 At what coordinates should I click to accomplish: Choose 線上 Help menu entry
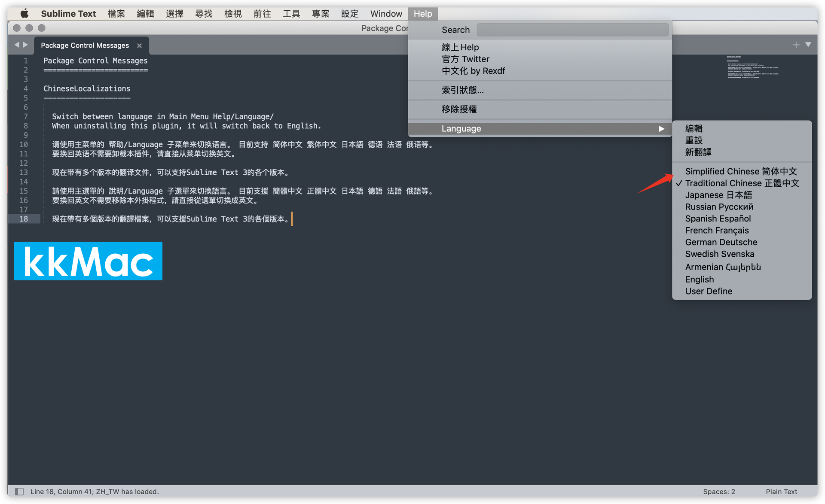point(540,47)
